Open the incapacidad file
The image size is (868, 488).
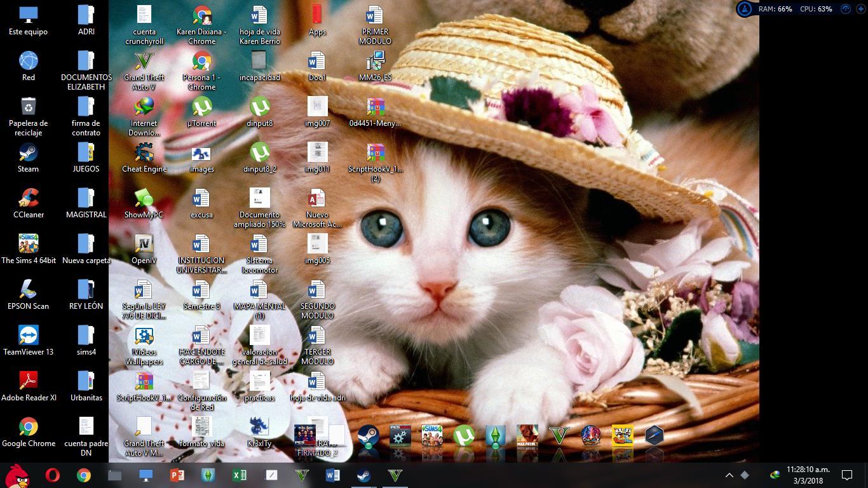(x=260, y=65)
